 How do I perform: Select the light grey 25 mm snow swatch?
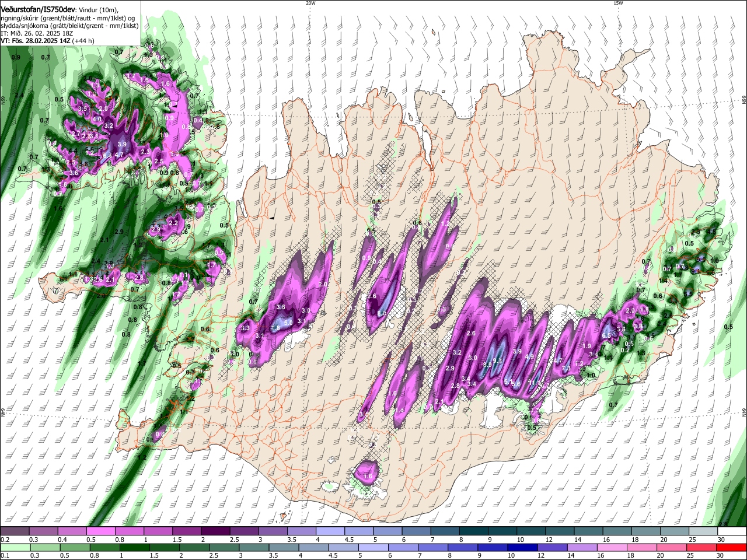tap(703, 531)
